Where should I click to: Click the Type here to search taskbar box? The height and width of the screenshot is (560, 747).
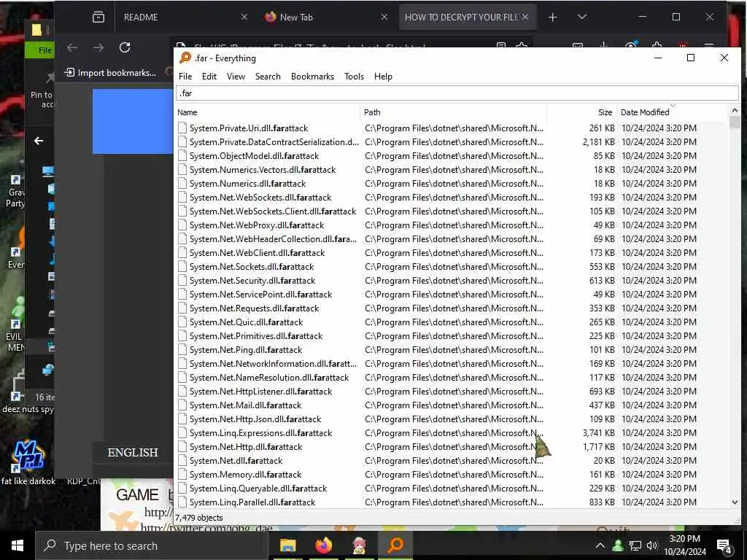point(152,545)
